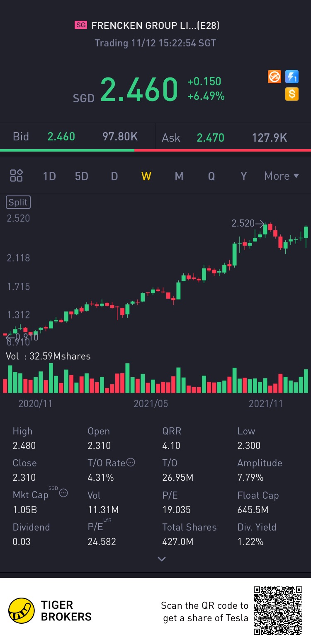Tap the Ask price 2.470
Screen dimensions: 311x644
211,137
